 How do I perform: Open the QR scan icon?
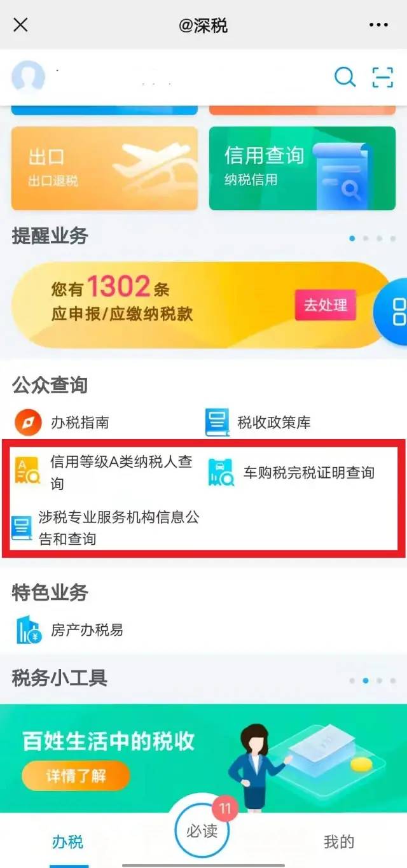pos(383,77)
